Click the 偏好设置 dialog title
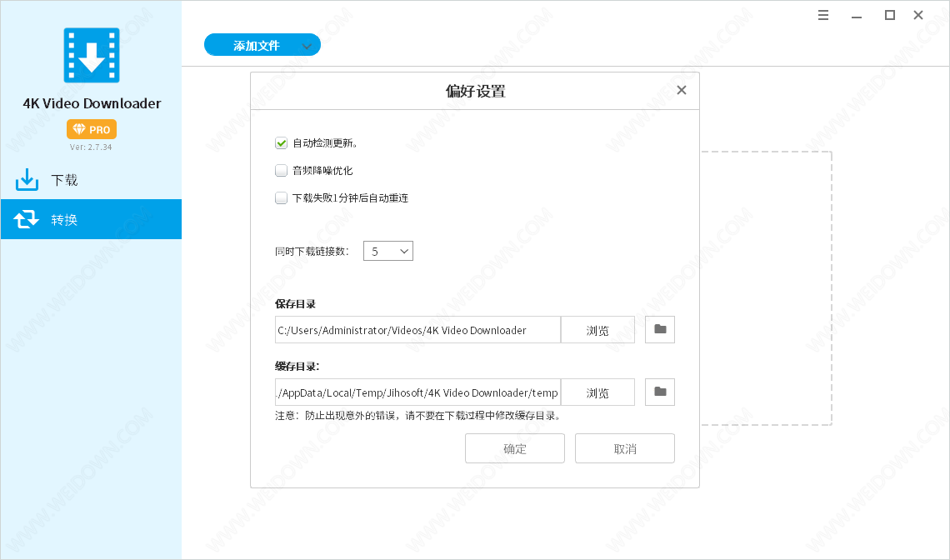This screenshot has height=560, width=950. (476, 92)
